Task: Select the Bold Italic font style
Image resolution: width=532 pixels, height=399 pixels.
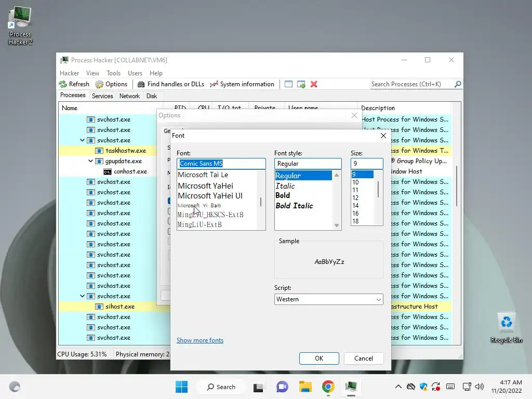Action: [294, 206]
